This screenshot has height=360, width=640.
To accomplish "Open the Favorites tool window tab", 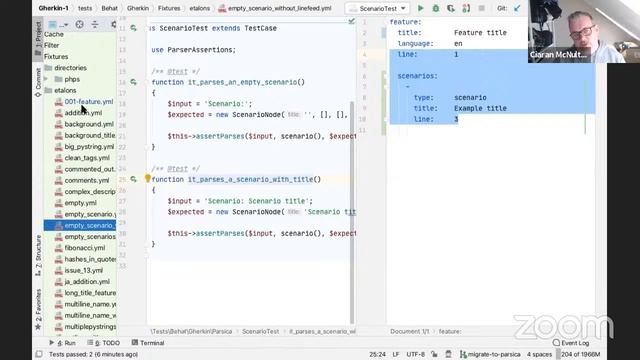I will pos(38,309).
